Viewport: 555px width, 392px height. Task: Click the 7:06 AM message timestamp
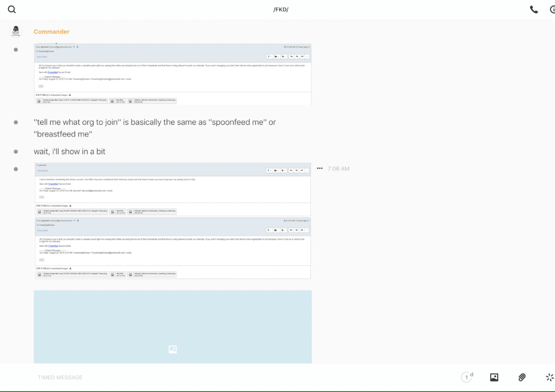(x=339, y=169)
